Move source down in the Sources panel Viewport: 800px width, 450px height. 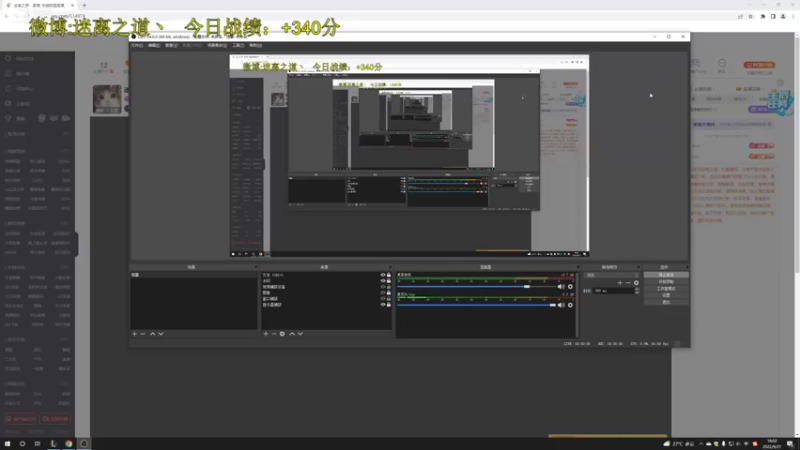300,334
